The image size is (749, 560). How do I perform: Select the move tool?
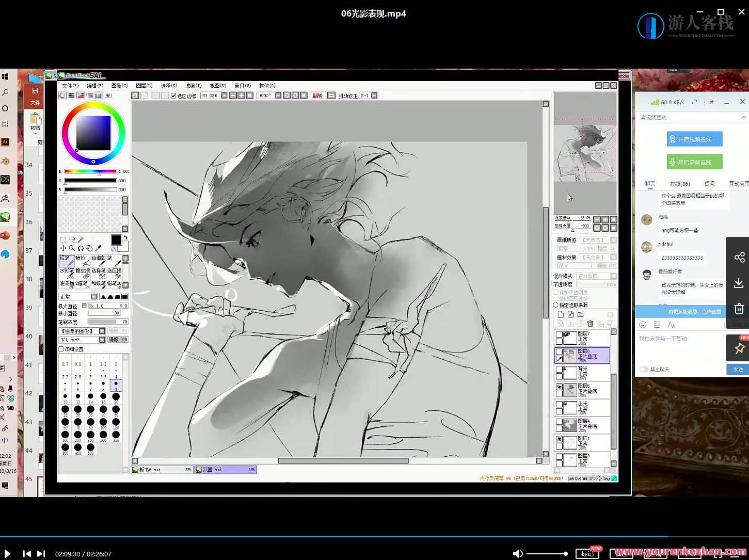click(x=63, y=248)
